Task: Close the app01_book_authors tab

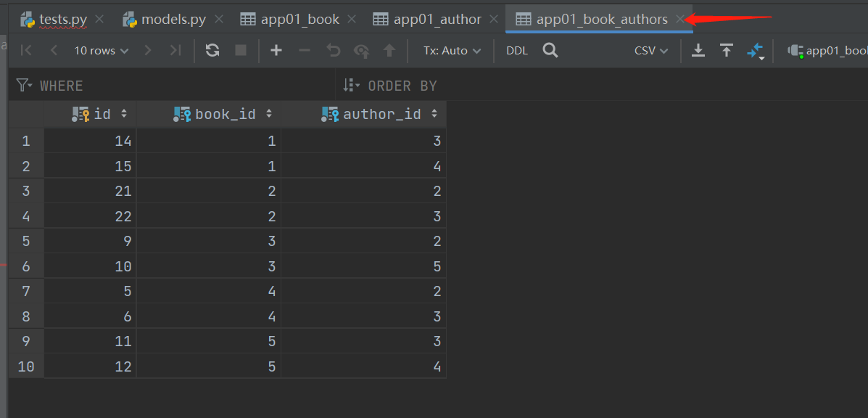Action: (680, 20)
